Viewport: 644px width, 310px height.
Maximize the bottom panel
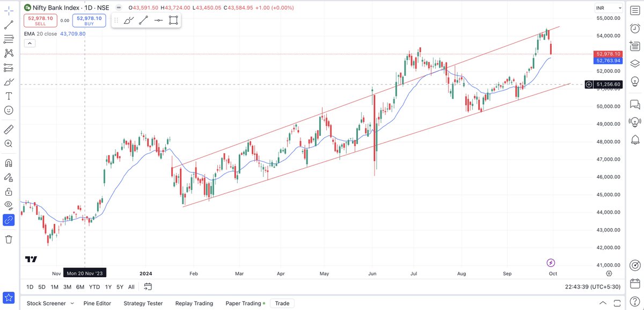[618, 303]
